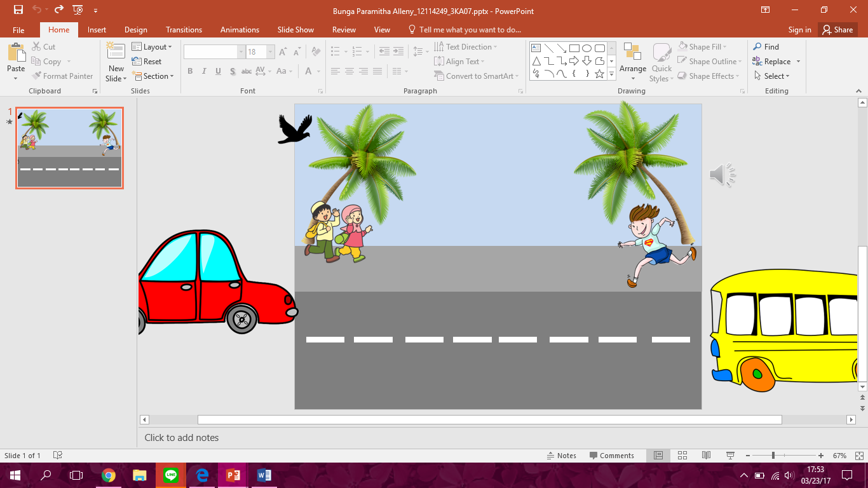Select the slide 1 thumbnail
This screenshot has height=488, width=868.
coord(69,148)
